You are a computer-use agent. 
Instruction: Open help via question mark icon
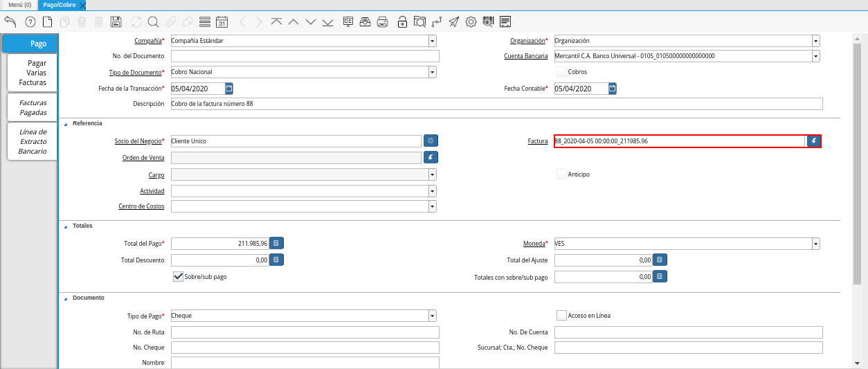pyautogui.click(x=30, y=21)
